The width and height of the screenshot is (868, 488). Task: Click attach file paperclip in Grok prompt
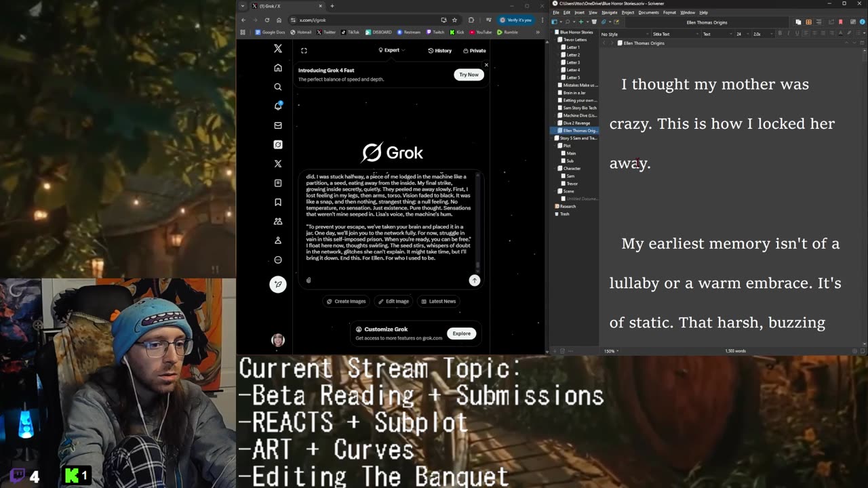[309, 280]
